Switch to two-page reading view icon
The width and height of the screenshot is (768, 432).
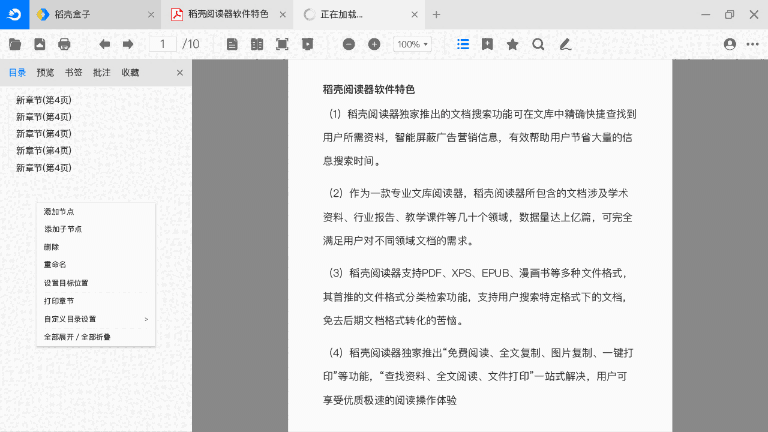(x=257, y=44)
